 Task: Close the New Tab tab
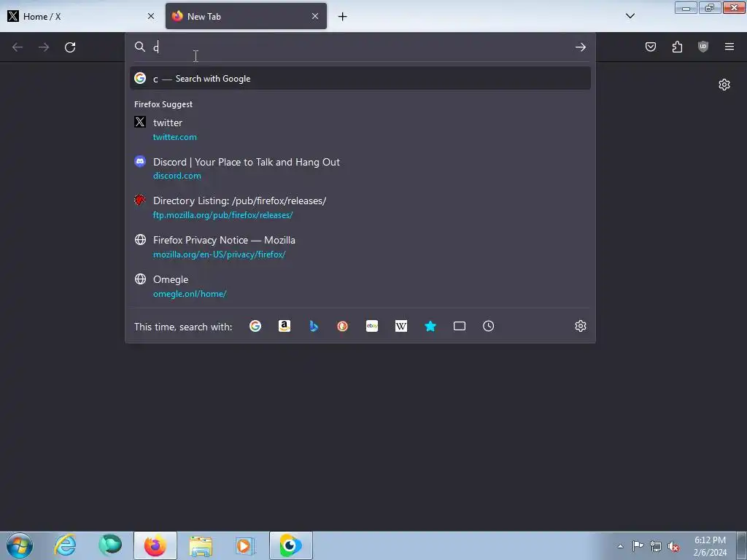315,16
